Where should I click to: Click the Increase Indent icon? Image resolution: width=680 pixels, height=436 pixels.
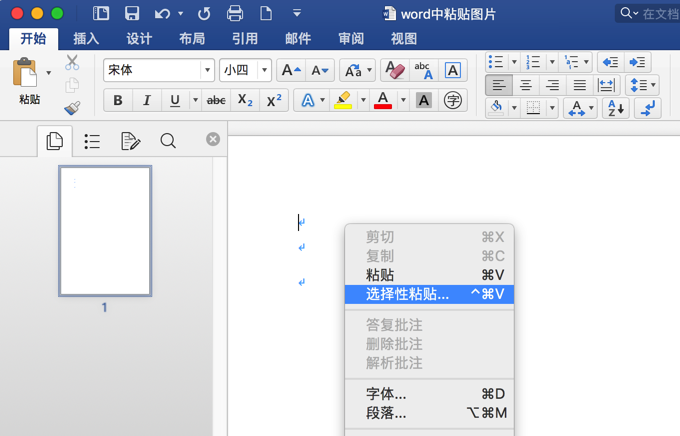tap(638, 62)
